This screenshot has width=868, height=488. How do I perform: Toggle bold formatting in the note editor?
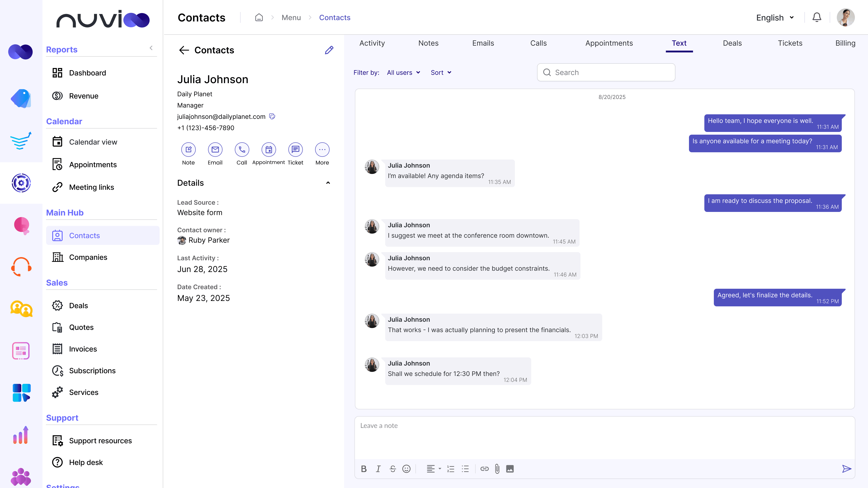click(363, 469)
